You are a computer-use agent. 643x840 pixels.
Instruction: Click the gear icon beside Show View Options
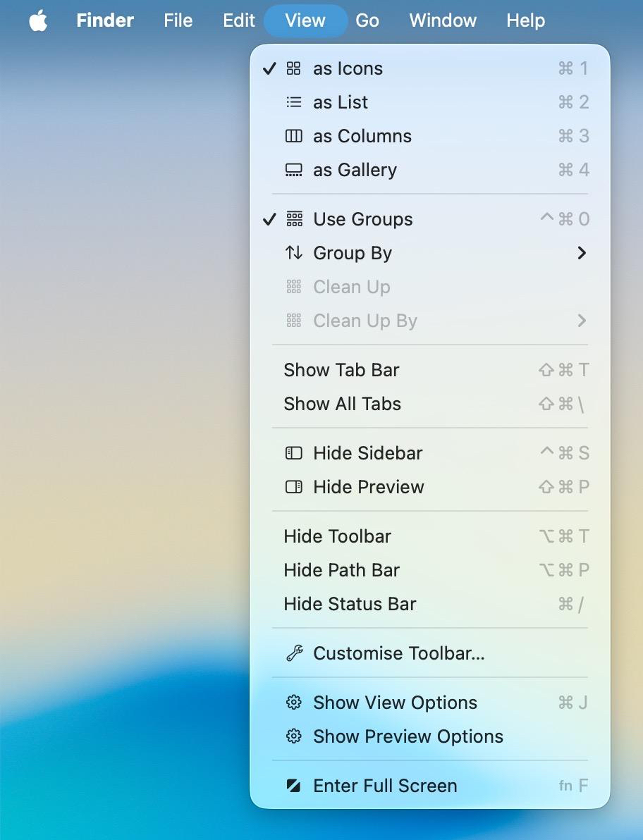coord(293,703)
